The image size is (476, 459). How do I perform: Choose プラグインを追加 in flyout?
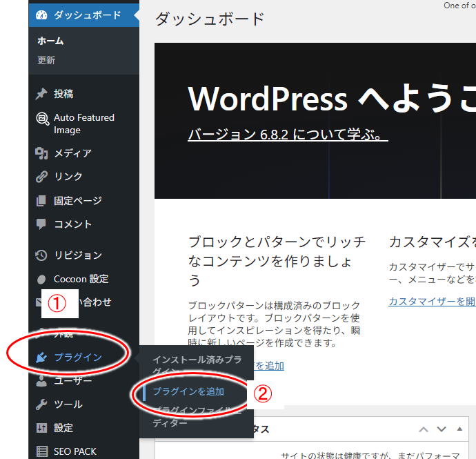click(188, 391)
